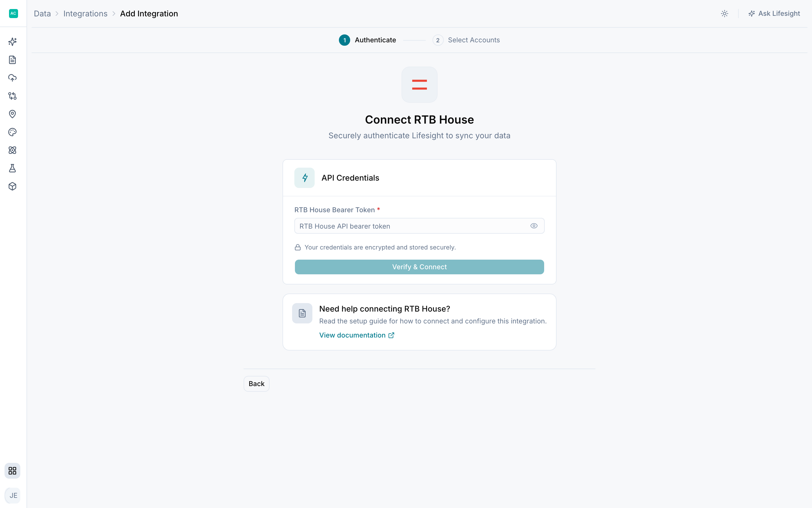Click the RTB House logo tile

(x=420, y=85)
